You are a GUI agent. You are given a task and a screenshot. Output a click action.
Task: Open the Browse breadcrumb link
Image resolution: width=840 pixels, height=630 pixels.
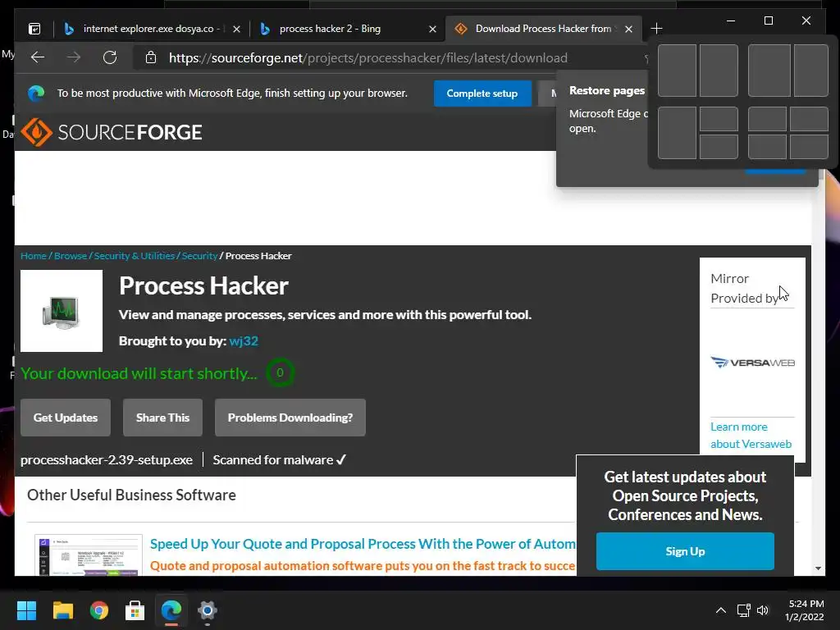[71, 256]
